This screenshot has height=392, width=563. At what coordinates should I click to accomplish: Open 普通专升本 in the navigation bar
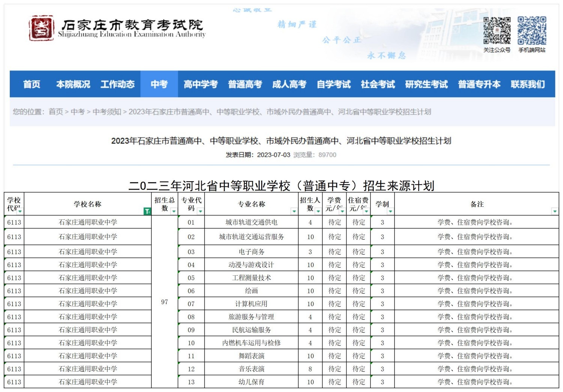click(x=479, y=84)
